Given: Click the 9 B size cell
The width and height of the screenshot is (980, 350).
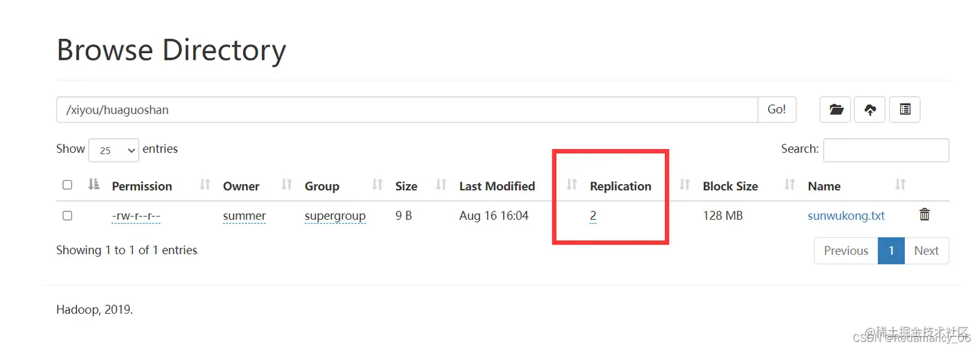Looking at the screenshot, I should pos(404,216).
